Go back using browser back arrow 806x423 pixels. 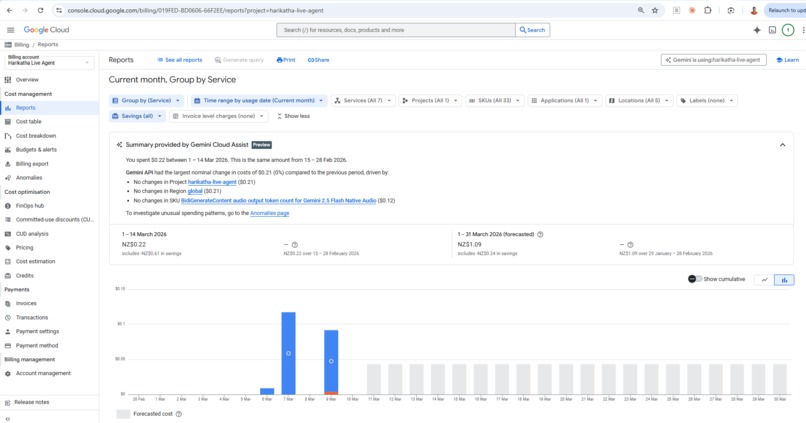pyautogui.click(x=9, y=10)
